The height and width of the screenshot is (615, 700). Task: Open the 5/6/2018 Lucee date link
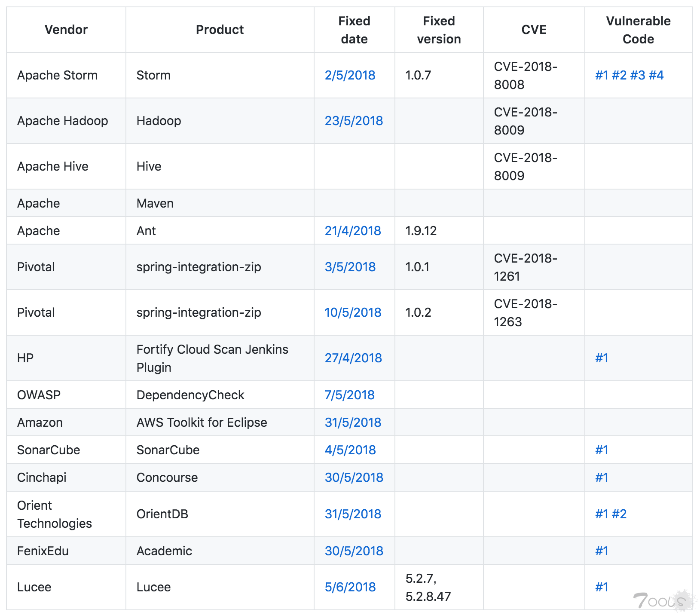click(350, 587)
